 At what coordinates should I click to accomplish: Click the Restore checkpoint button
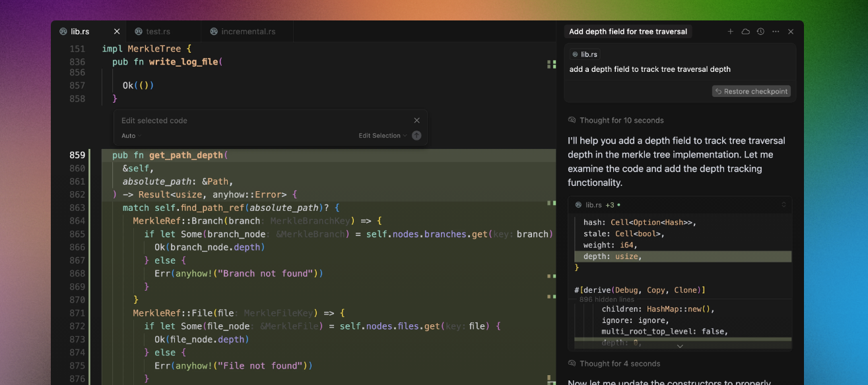[x=751, y=92]
